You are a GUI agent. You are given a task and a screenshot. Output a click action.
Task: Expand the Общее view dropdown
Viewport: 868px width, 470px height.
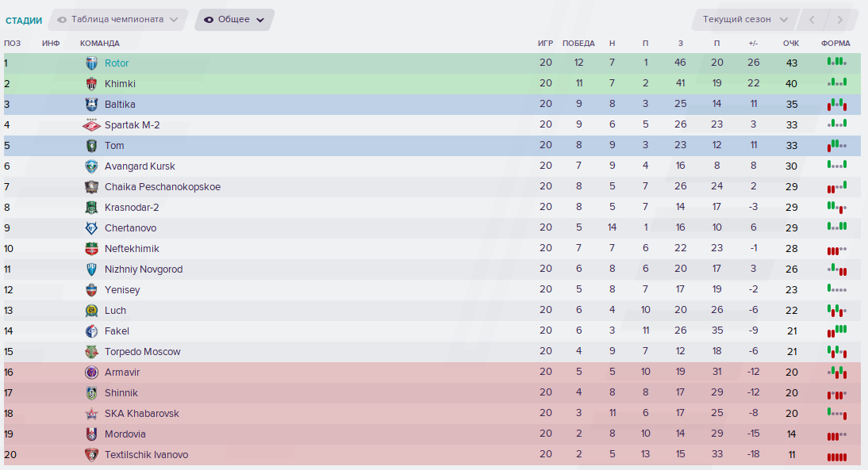tap(234, 20)
